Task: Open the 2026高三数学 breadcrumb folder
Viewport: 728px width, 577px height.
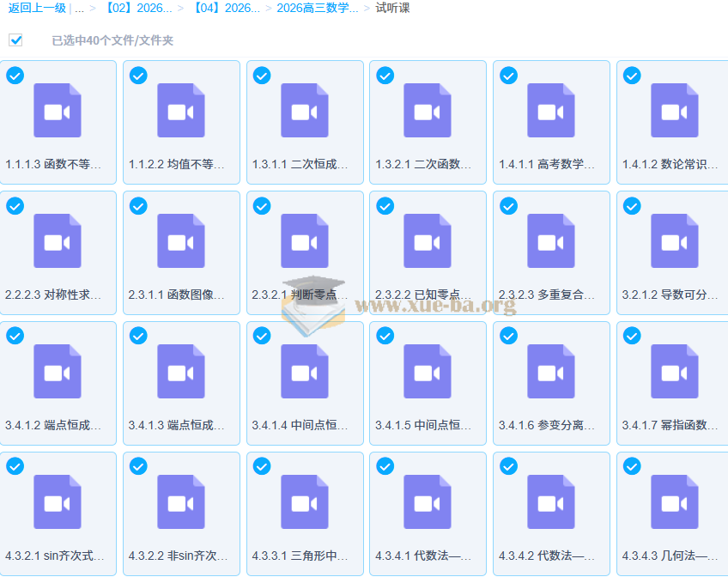Action: 317,8
